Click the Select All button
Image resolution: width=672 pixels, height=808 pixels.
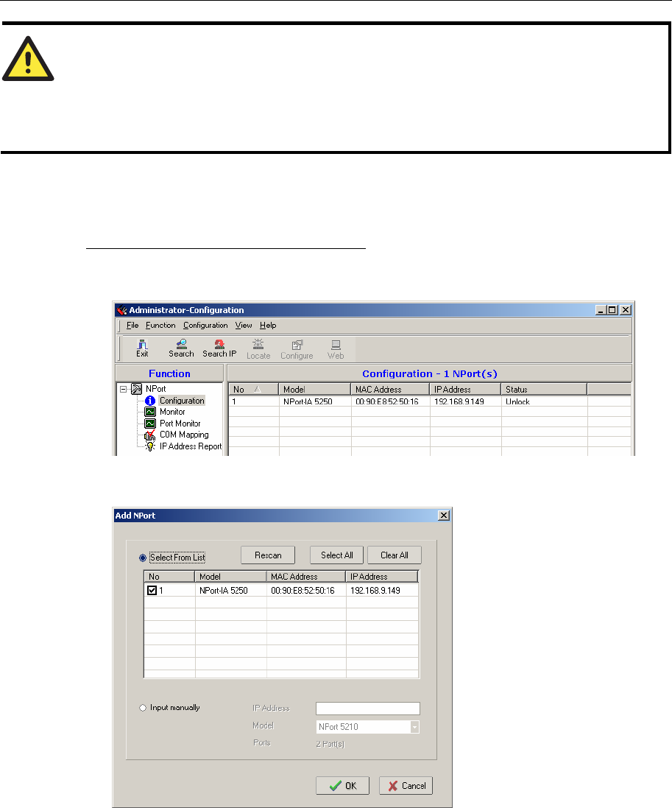(337, 555)
